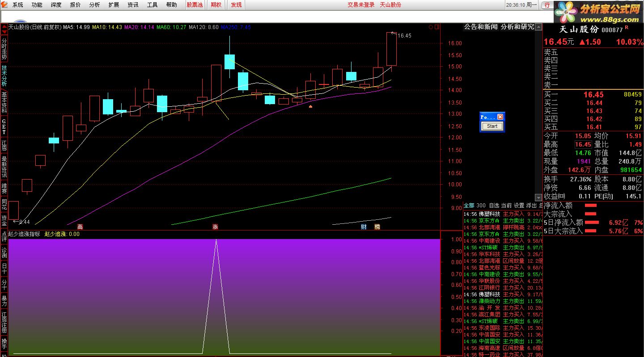Open the 帮助 menu

click(172, 5)
